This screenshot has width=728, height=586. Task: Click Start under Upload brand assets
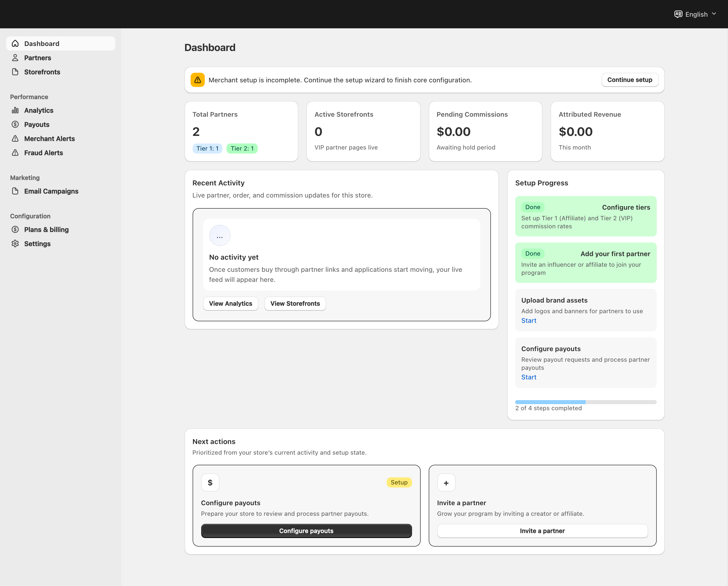(529, 321)
